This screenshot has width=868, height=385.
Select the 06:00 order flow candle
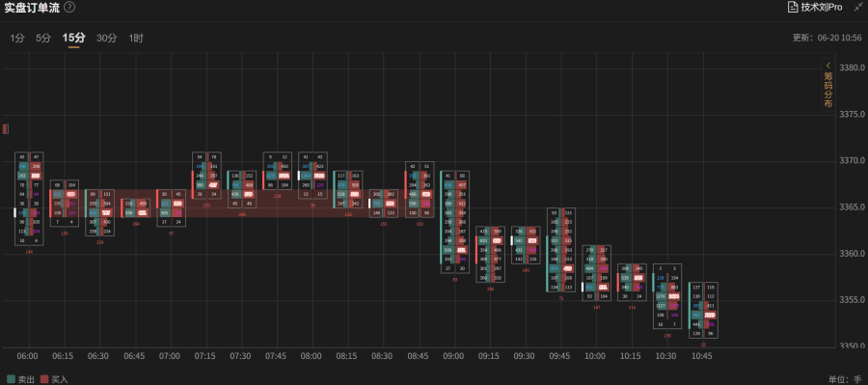coord(29,199)
